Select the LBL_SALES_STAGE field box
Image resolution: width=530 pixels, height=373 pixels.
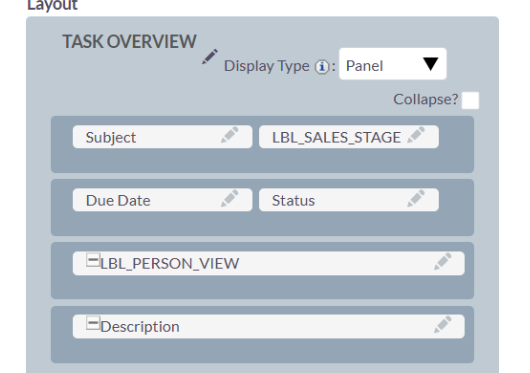349,137
